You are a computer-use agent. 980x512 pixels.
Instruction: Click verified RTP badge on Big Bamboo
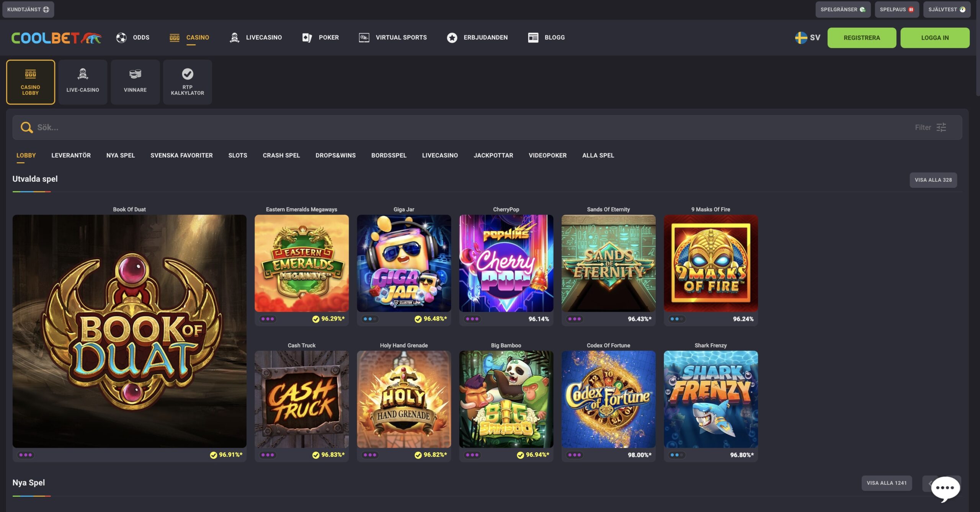(520, 455)
